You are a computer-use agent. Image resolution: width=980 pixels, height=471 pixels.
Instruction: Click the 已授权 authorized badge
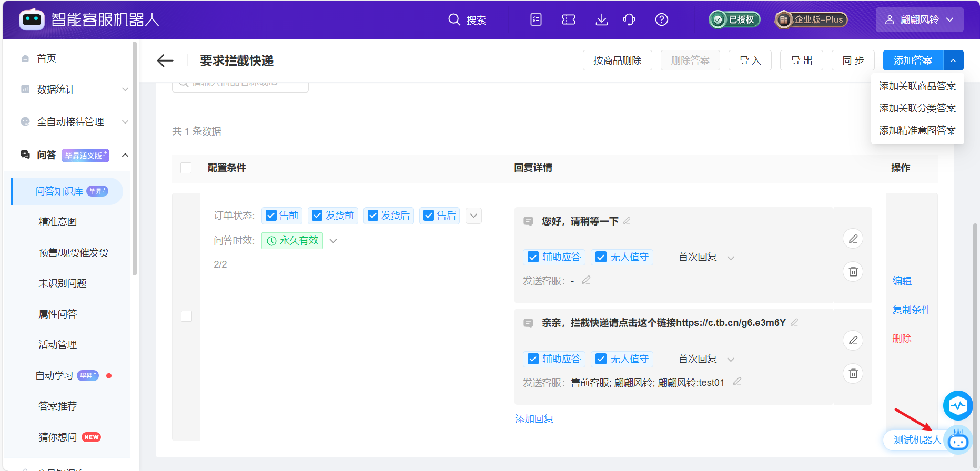point(734,19)
